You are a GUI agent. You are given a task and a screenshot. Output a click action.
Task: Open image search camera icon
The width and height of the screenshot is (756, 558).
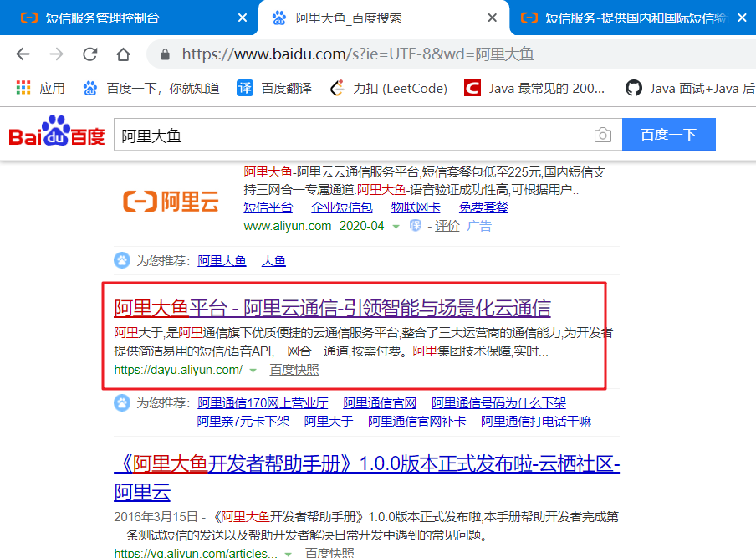tap(603, 135)
